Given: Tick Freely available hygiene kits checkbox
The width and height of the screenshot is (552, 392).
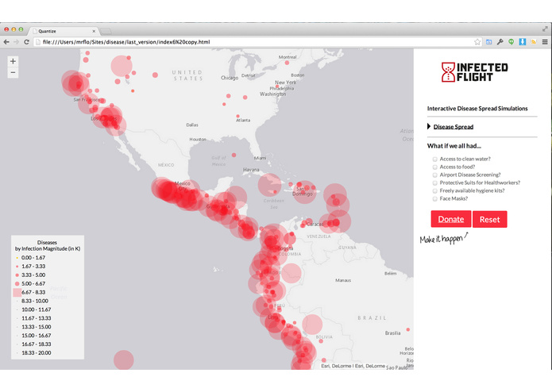Looking at the screenshot, I should (x=434, y=191).
